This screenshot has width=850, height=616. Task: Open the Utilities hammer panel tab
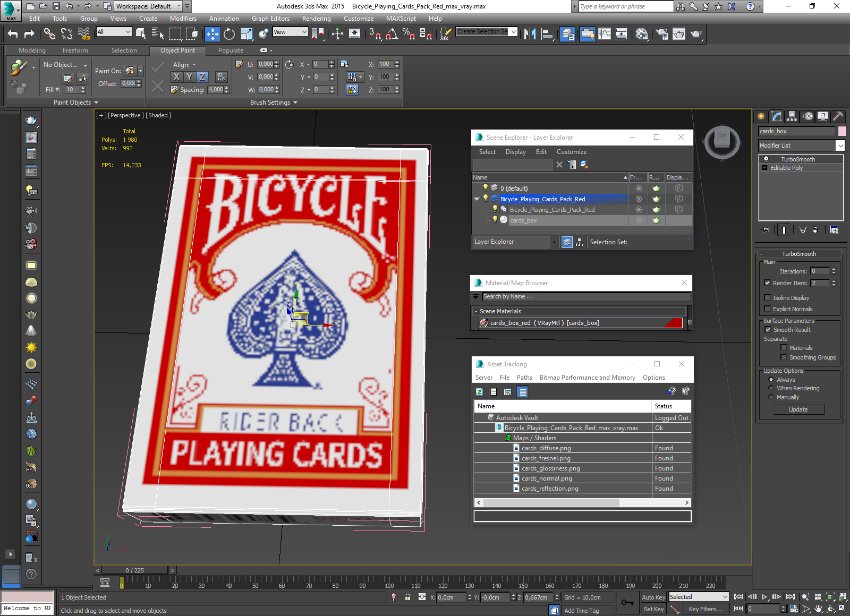(838, 116)
